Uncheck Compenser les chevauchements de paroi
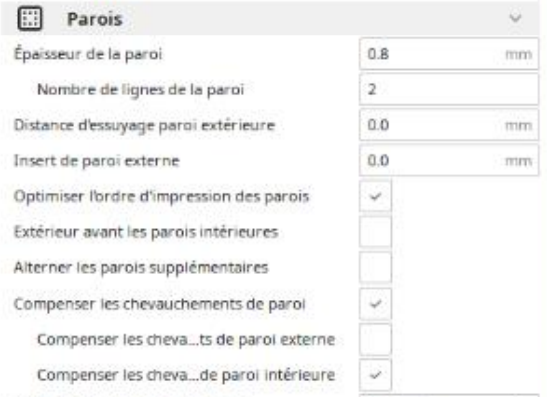The height and width of the screenshot is (397, 547). click(375, 304)
